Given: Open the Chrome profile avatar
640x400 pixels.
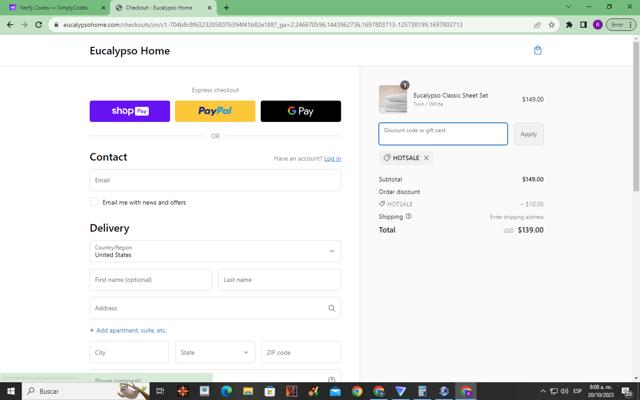Looking at the screenshot, I should 598,25.
